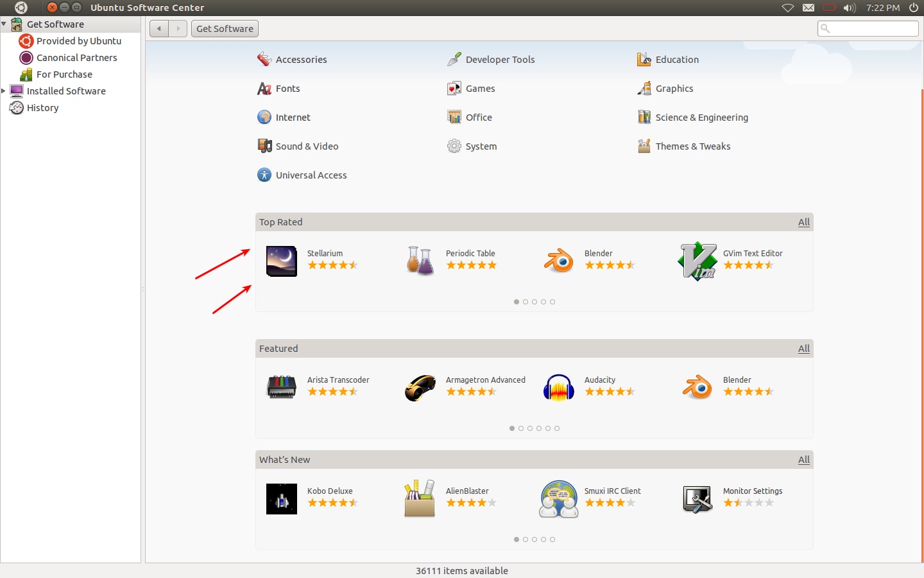924x578 pixels.
Task: Expand the Installed Software tree arrow
Action: (4, 91)
